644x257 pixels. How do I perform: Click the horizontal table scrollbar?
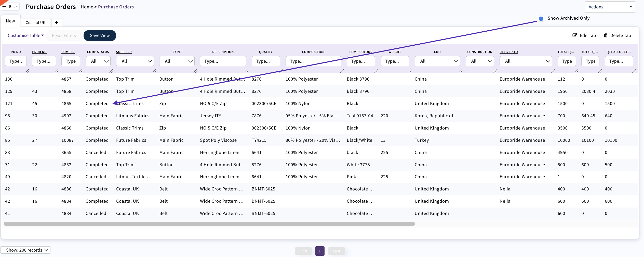209,224
